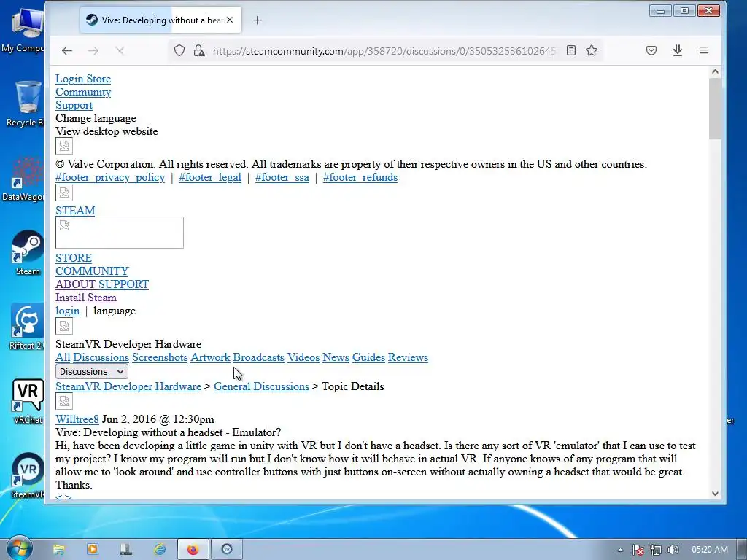Follow the #footer_privacy_policy link
Image resolution: width=747 pixels, height=560 pixels.
pyautogui.click(x=110, y=177)
